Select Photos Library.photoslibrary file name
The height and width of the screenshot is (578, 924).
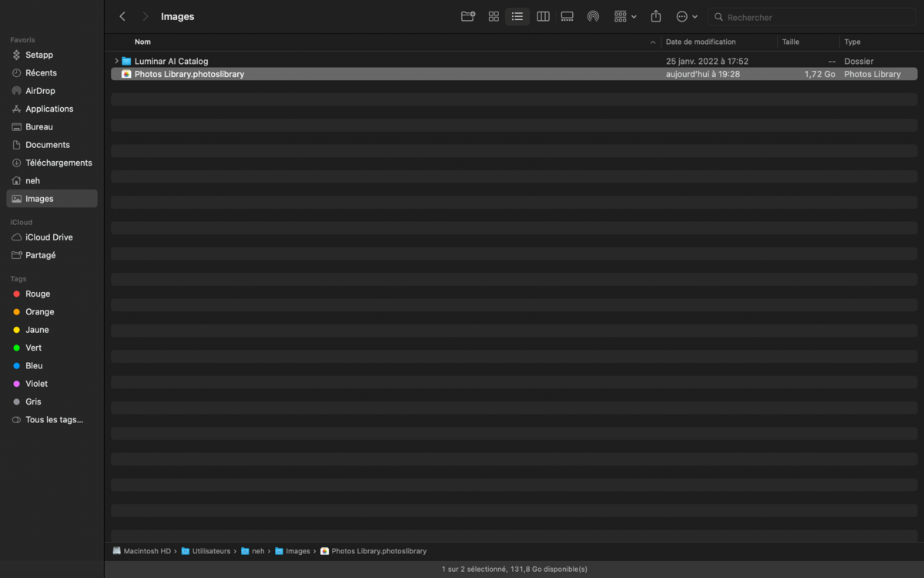pyautogui.click(x=189, y=74)
